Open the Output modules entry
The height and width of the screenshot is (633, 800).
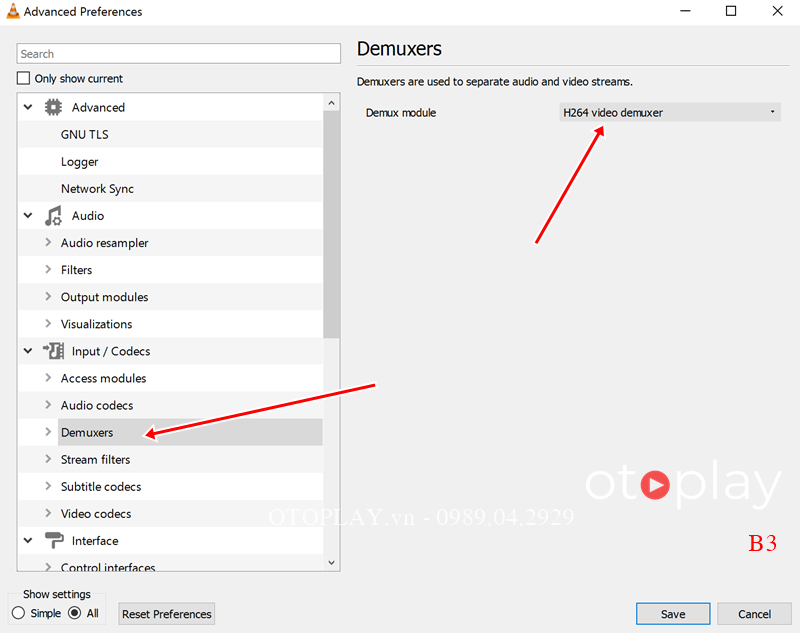105,297
